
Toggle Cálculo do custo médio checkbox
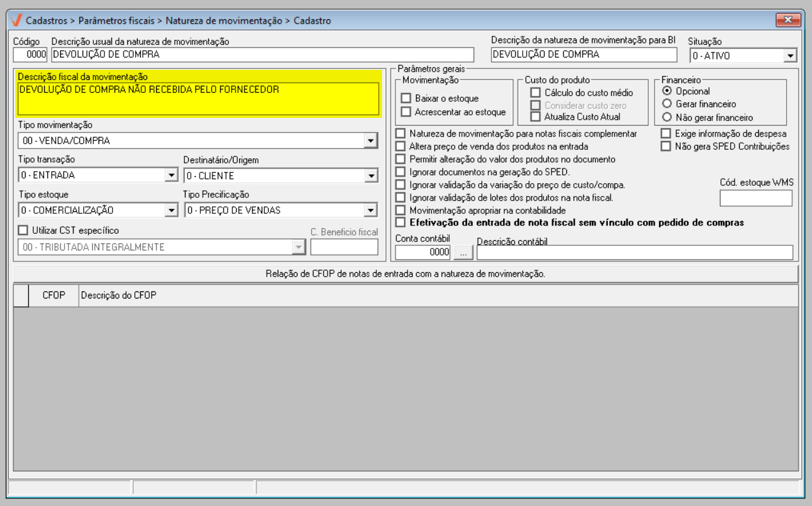[536, 93]
